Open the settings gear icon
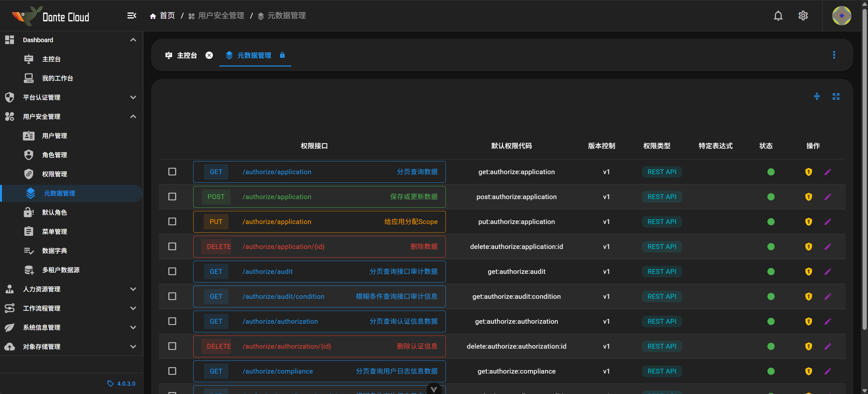The width and height of the screenshot is (868, 394). click(803, 16)
